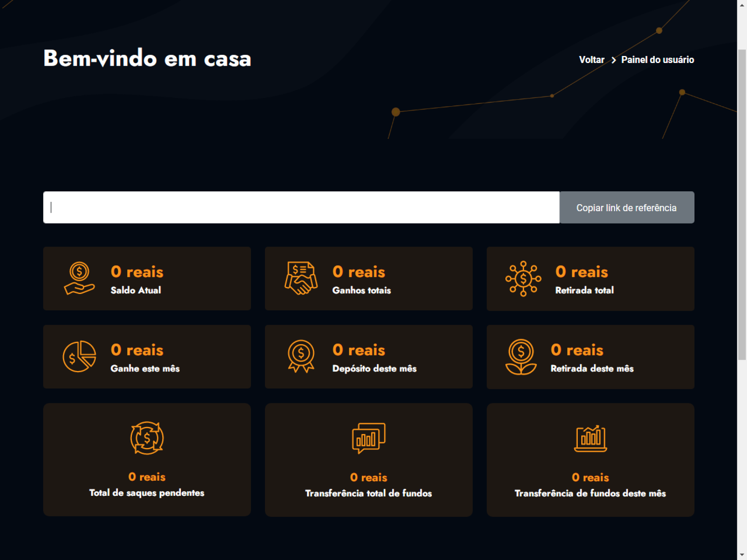Click the Ganhos totais handshake icon
The image size is (747, 560).
tap(301, 278)
